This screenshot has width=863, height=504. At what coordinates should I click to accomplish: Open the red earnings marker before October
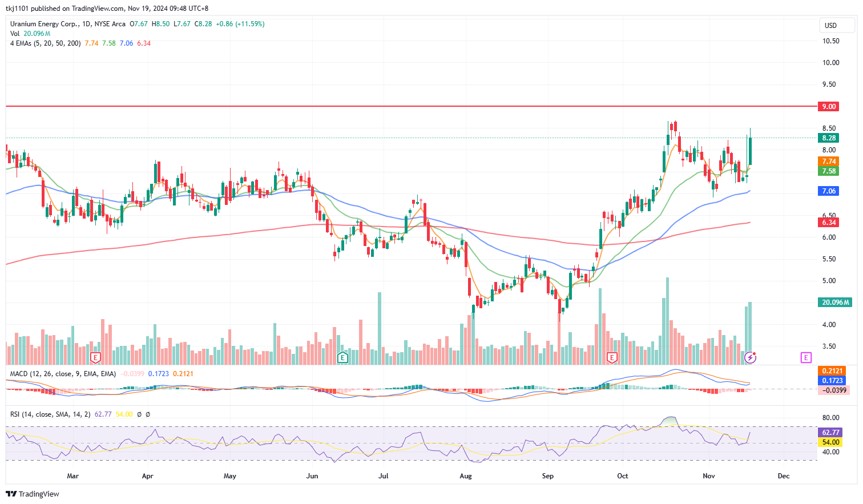pos(612,358)
